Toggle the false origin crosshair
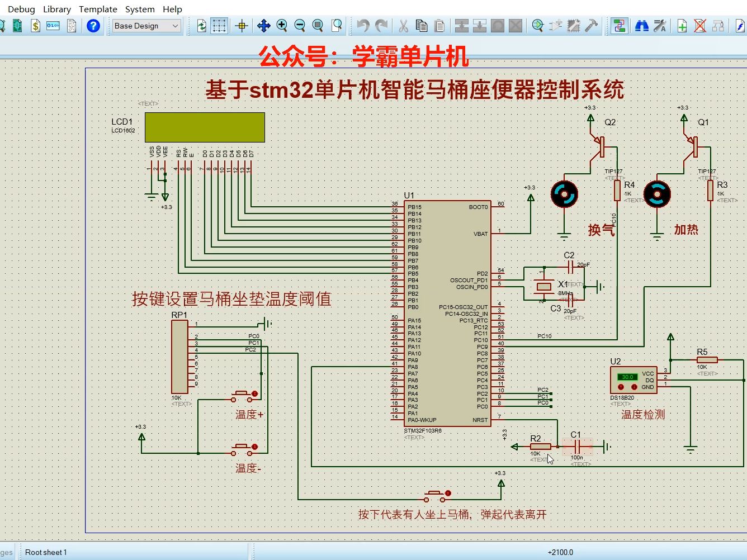This screenshot has height=560, width=747. click(242, 26)
